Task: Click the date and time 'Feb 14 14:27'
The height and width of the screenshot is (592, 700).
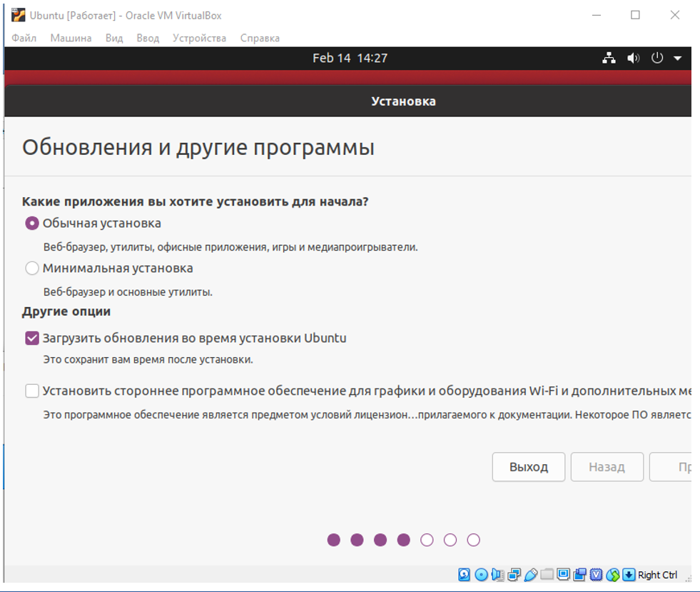Action: pyautogui.click(x=350, y=58)
